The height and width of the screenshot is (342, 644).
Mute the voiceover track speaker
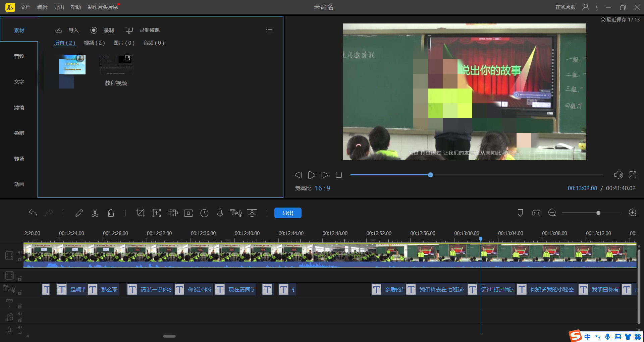pyautogui.click(x=20, y=328)
